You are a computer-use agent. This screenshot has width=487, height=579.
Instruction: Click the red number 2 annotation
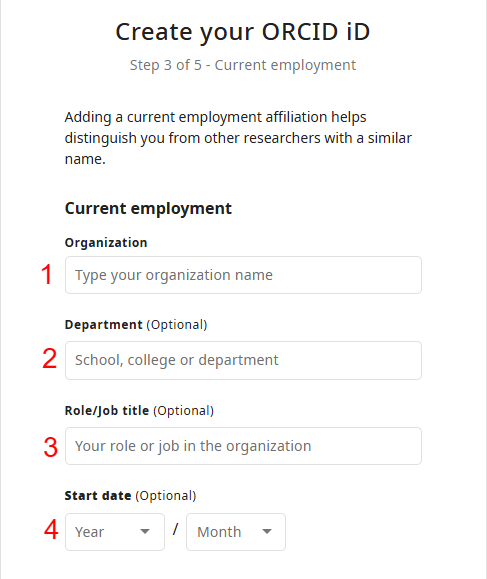click(x=49, y=359)
